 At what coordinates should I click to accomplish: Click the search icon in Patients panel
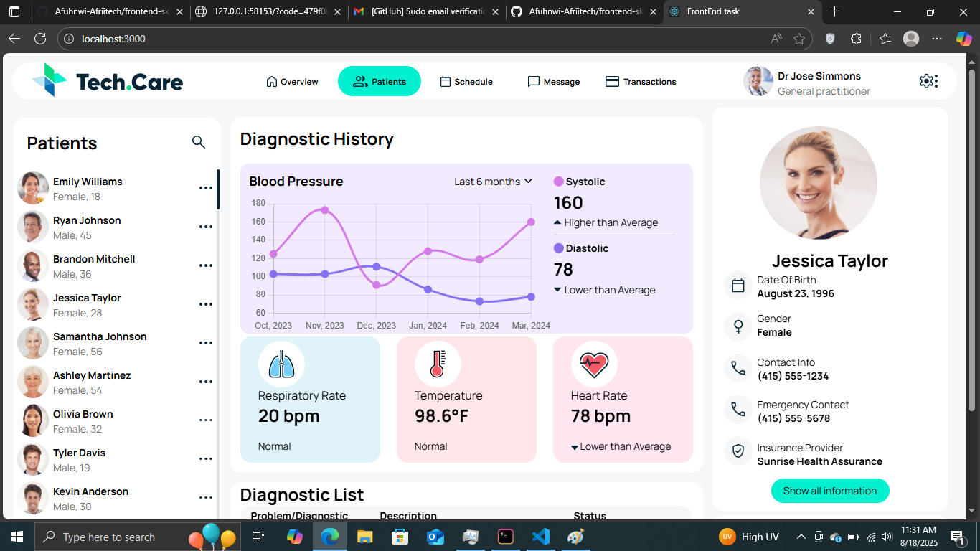[x=199, y=142]
